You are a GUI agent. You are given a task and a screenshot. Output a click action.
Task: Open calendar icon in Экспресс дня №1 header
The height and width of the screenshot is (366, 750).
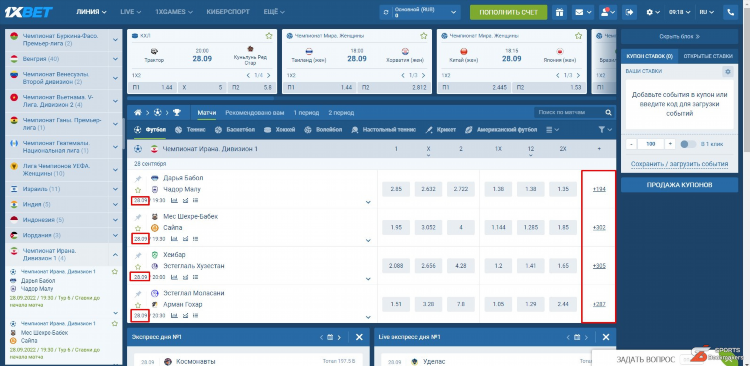tap(330, 337)
